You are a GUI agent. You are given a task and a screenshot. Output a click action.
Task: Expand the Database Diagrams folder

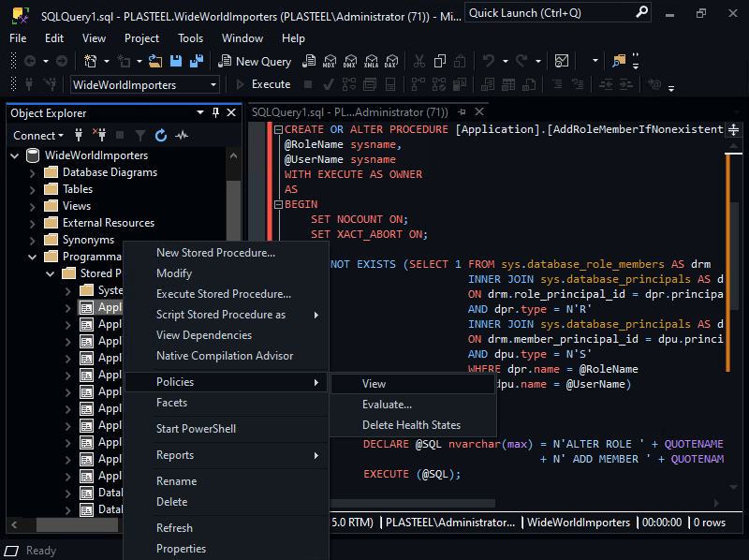tap(32, 172)
